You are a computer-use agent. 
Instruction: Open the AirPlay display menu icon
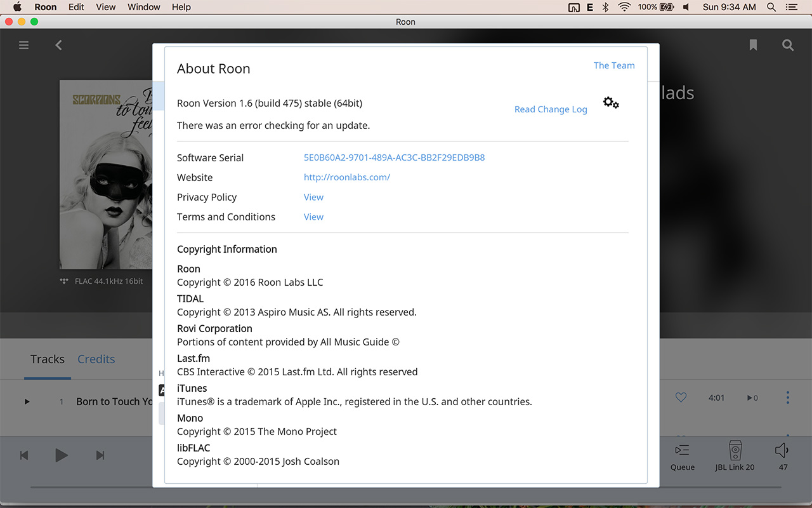573,7
